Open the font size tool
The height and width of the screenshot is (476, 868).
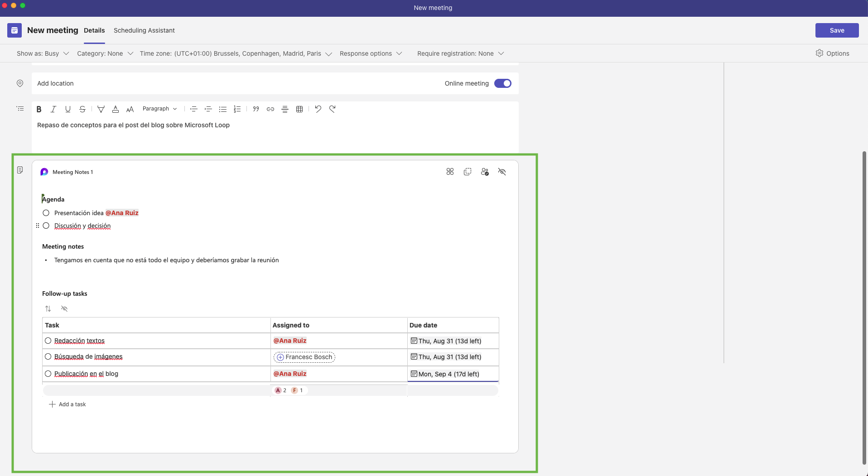point(130,109)
